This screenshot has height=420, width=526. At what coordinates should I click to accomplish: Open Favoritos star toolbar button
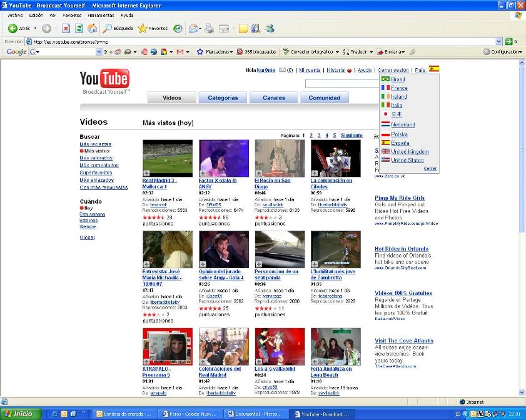(x=153, y=29)
